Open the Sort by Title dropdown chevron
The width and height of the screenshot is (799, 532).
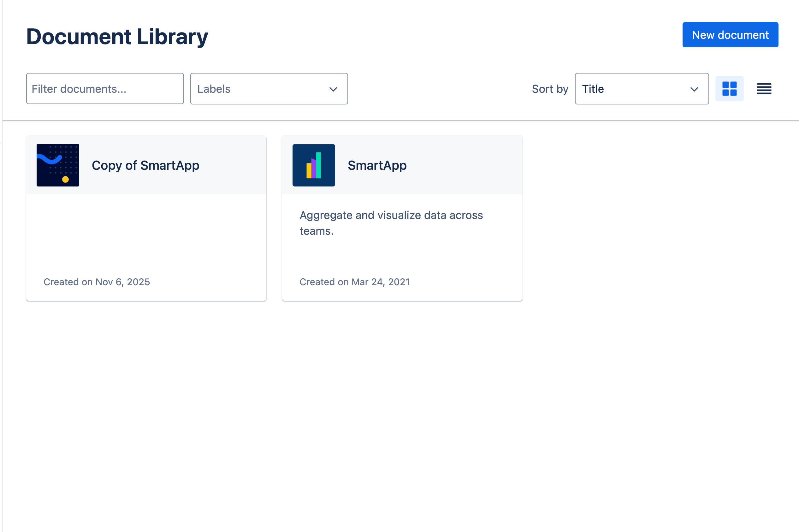(694, 89)
